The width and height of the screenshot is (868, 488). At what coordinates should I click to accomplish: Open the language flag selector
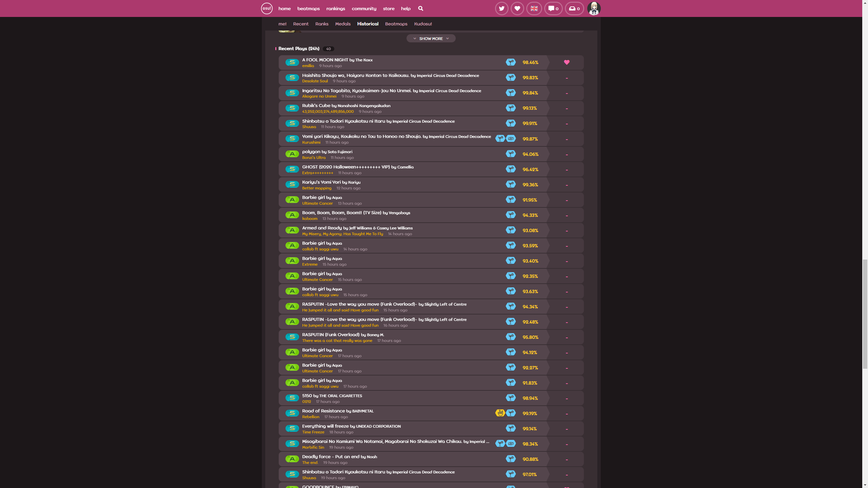(534, 8)
